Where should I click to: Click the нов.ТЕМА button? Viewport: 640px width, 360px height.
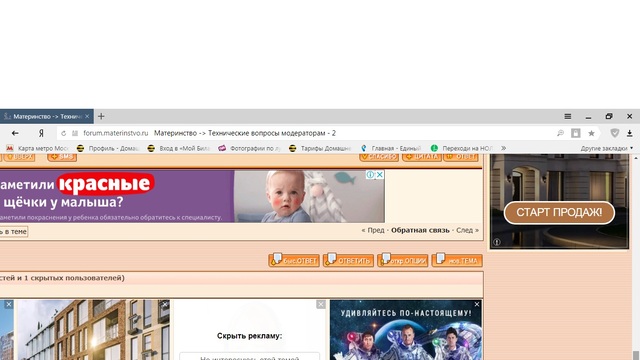457,260
